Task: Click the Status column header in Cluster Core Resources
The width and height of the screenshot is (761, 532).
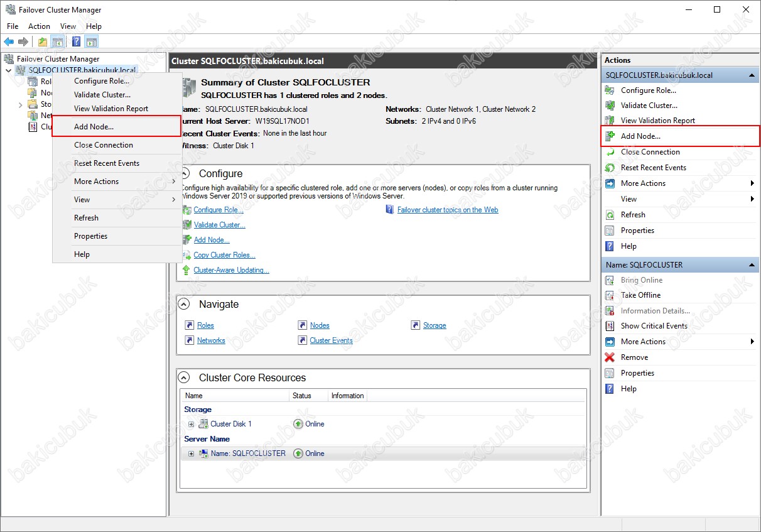Action: (x=309, y=396)
